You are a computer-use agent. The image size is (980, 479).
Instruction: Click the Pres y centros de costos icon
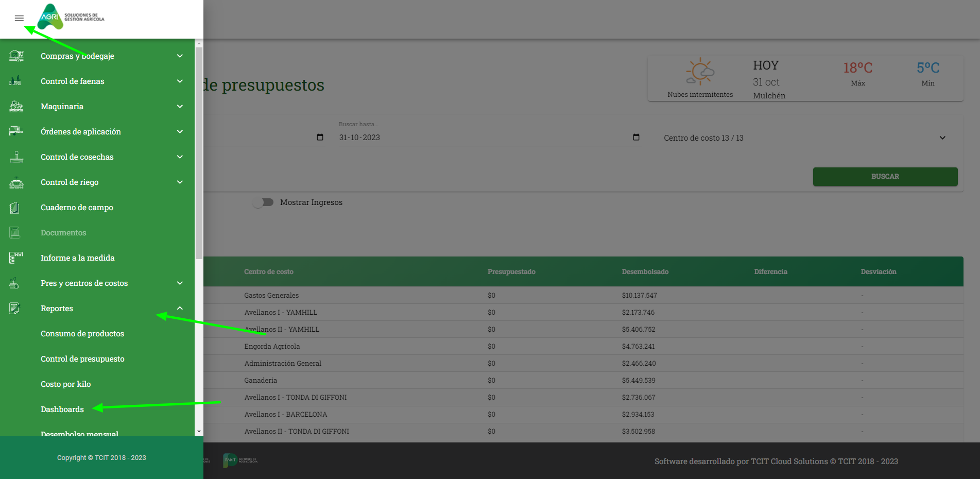click(x=14, y=283)
